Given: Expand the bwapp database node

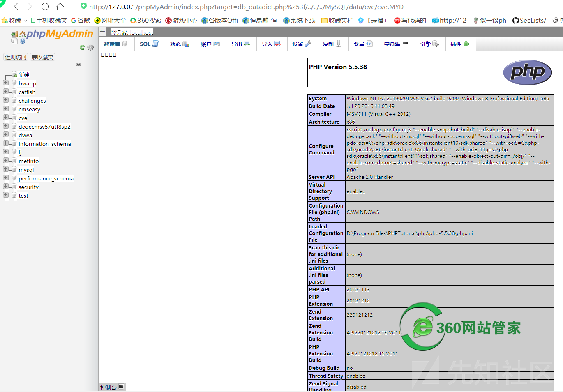Looking at the screenshot, I should coord(6,83).
